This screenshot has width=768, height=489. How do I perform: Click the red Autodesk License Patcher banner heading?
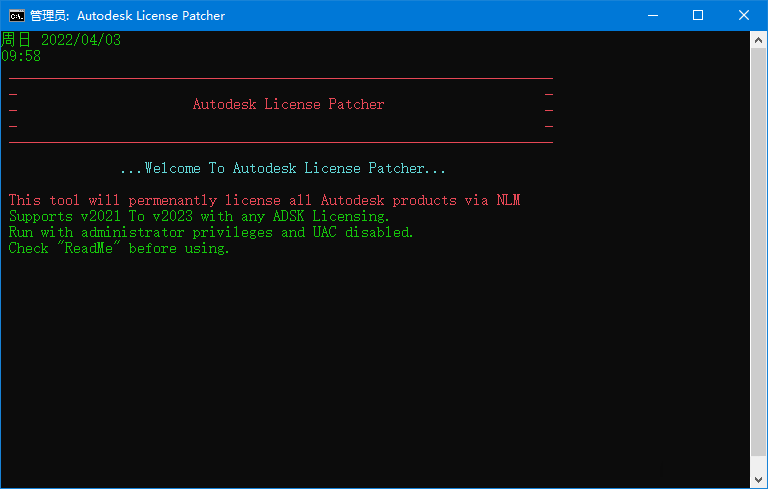pyautogui.click(x=288, y=105)
